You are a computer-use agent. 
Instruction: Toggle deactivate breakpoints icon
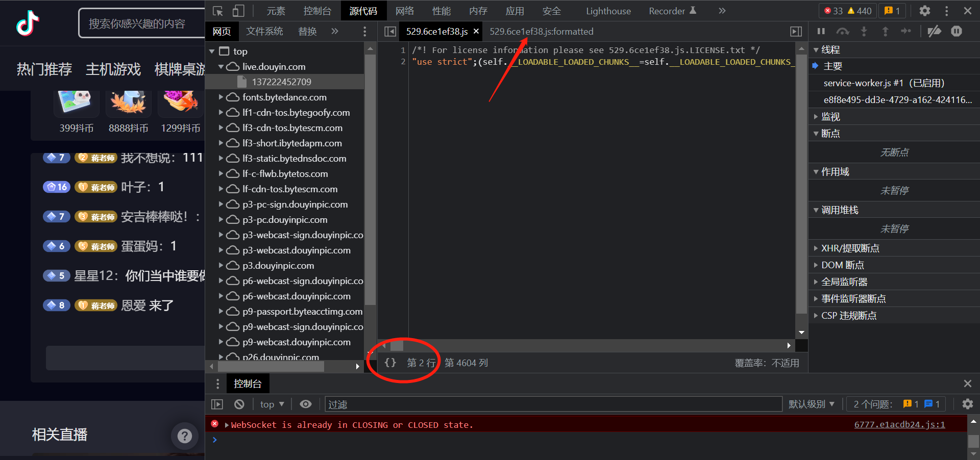[x=935, y=32]
